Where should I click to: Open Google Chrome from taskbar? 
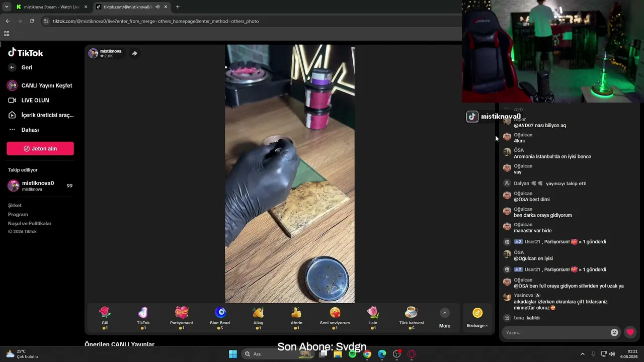click(x=367, y=354)
